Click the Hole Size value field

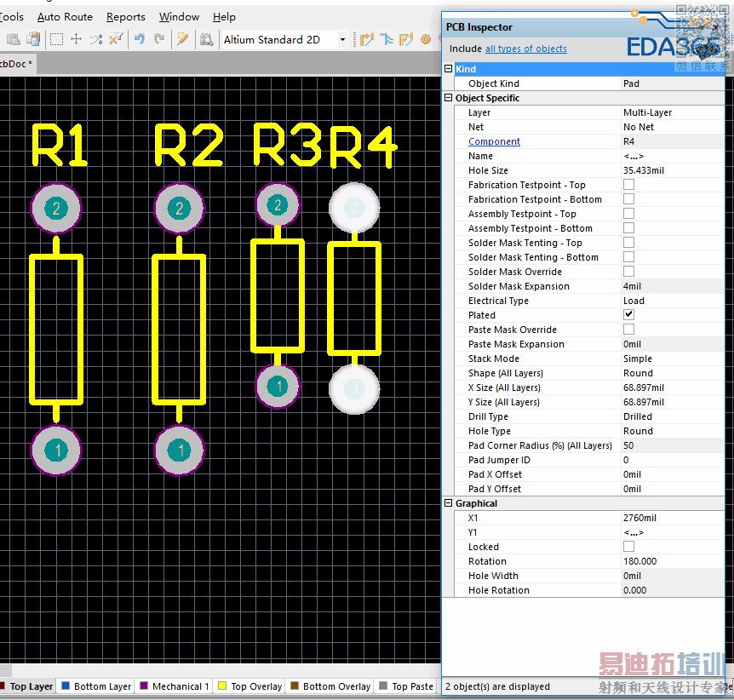click(644, 170)
